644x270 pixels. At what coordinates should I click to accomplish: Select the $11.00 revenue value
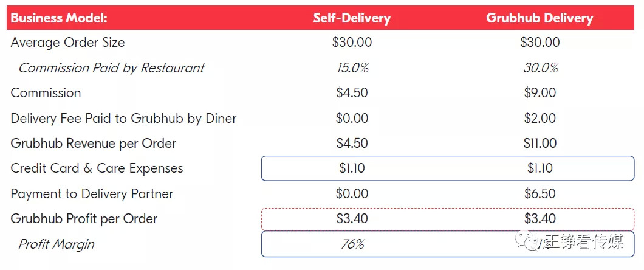pyautogui.click(x=540, y=144)
